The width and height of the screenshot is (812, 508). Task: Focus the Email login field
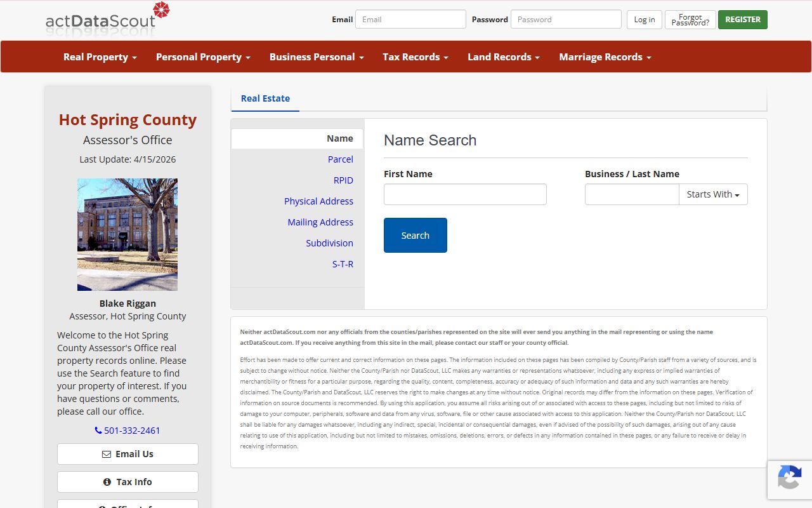(x=410, y=19)
